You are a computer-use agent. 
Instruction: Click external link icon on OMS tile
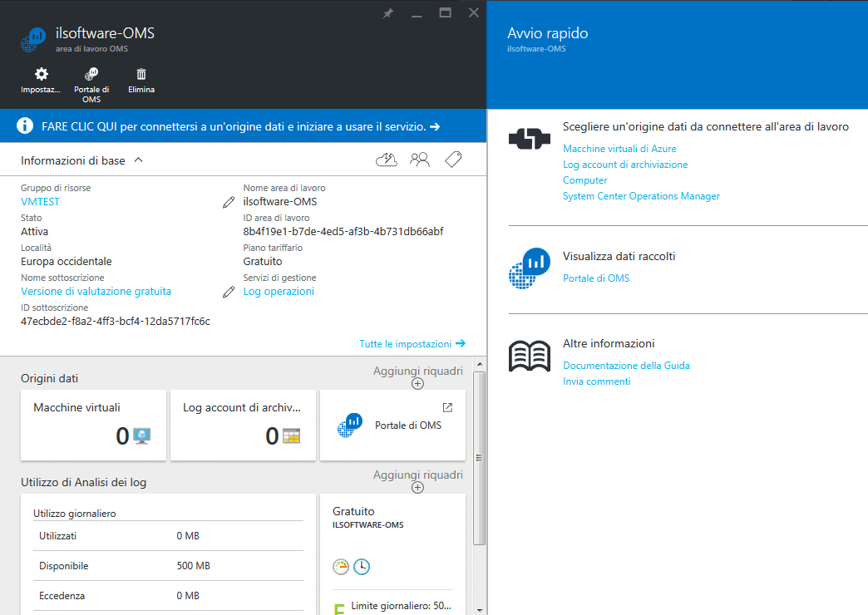447,407
